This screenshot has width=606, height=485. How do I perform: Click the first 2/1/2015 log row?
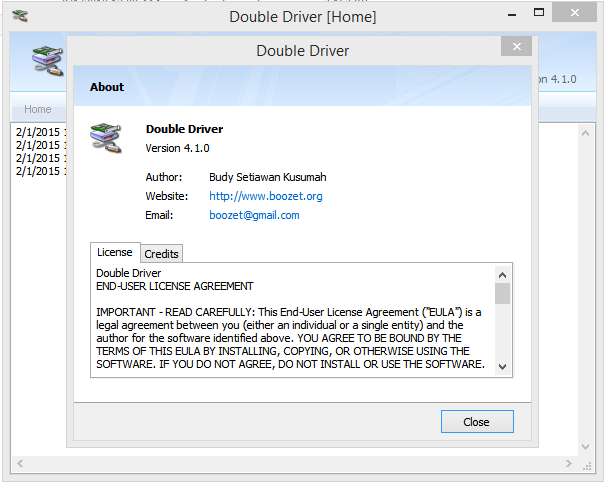40,132
